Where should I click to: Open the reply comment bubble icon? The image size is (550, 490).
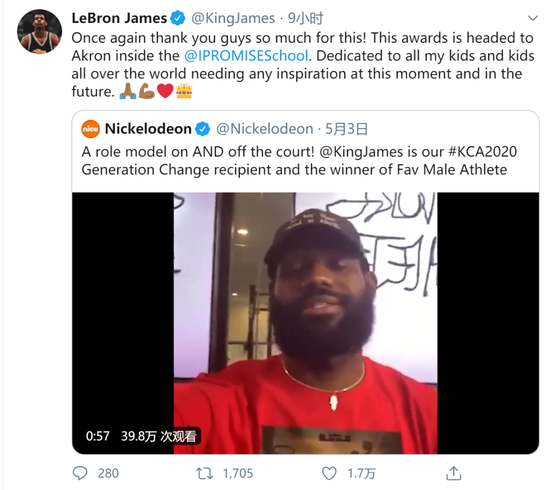[80, 473]
